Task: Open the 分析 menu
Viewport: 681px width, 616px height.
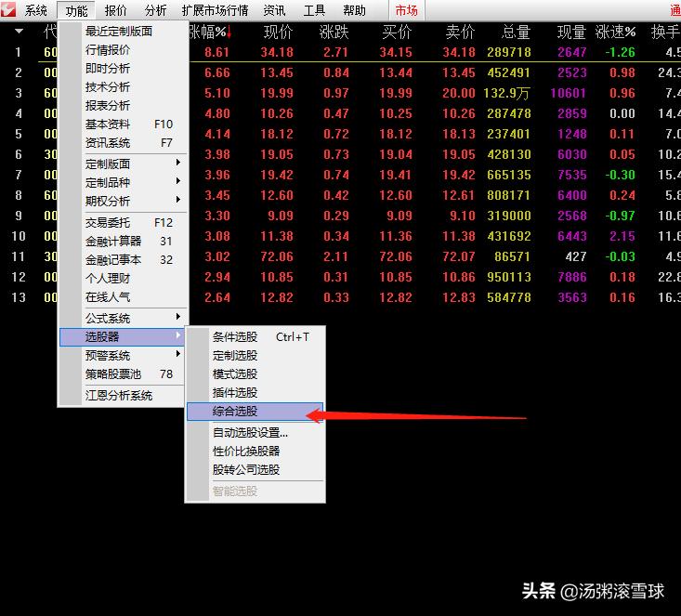Action: click(x=155, y=10)
